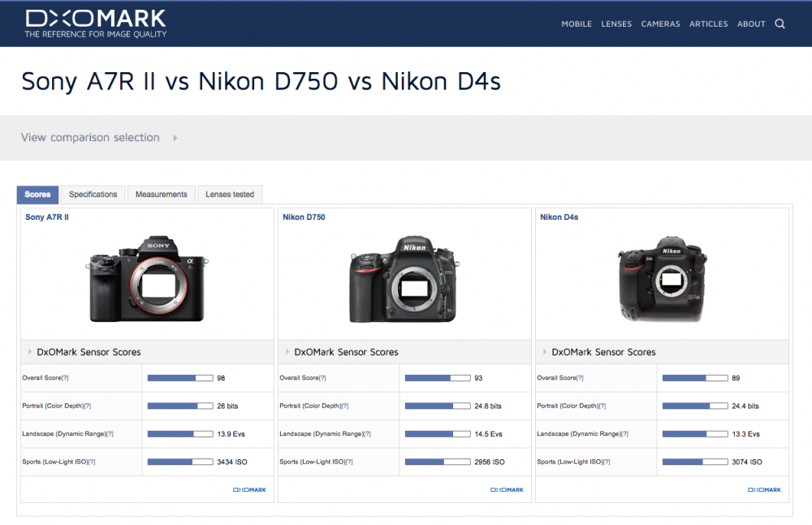
Task: Click the DxOMark footer logo in the Nikon D750 card
Action: click(507, 490)
